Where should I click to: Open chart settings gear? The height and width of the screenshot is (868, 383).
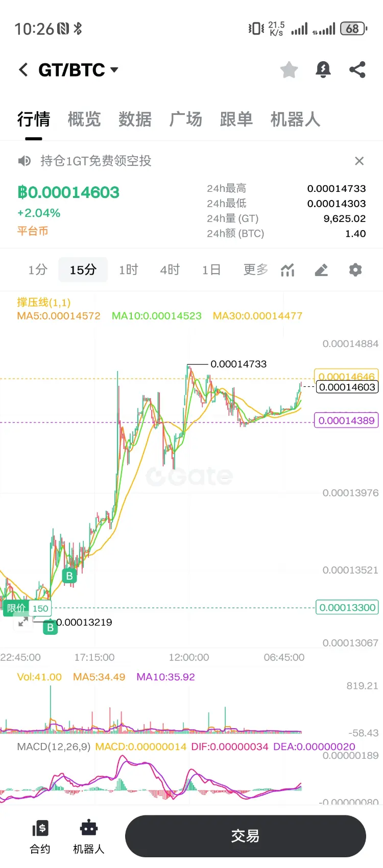[355, 269]
